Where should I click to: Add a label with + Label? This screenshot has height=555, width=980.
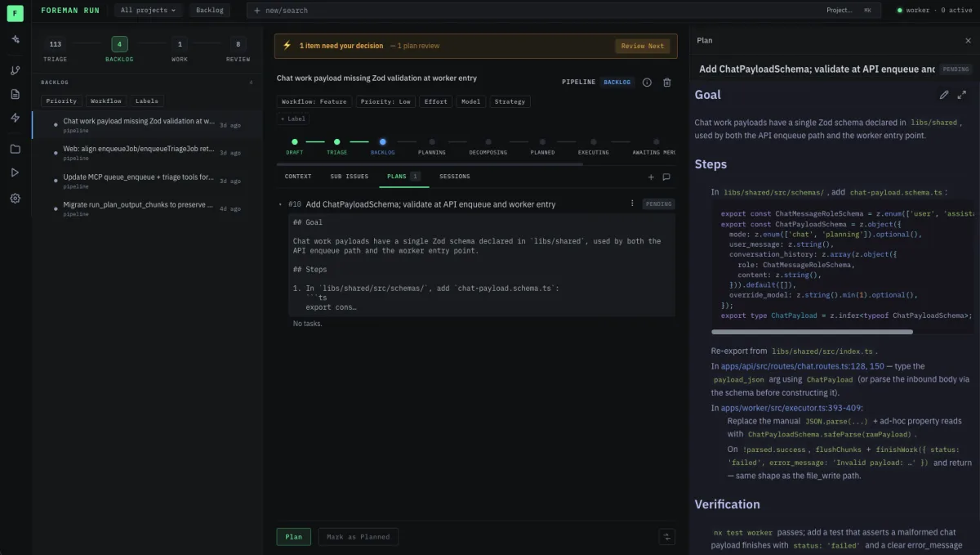pos(293,119)
